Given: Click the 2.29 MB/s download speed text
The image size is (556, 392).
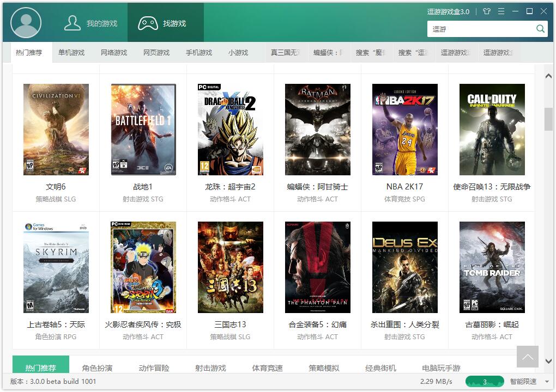Looking at the screenshot, I should (436, 381).
